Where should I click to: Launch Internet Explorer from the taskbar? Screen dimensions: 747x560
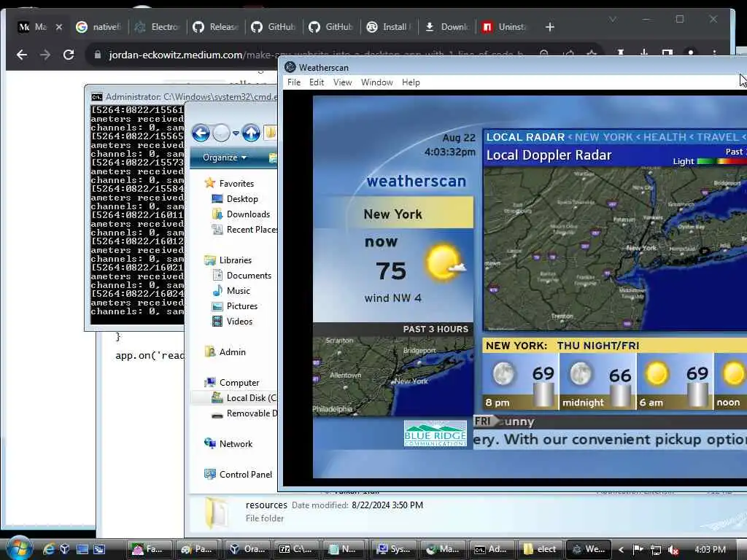(x=49, y=549)
